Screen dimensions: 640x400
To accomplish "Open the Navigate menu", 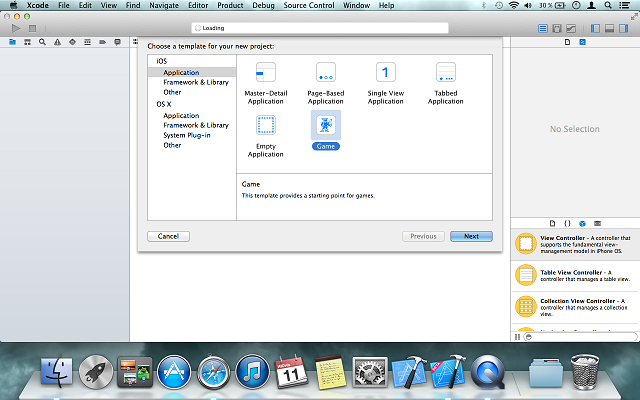I will 164,5.
